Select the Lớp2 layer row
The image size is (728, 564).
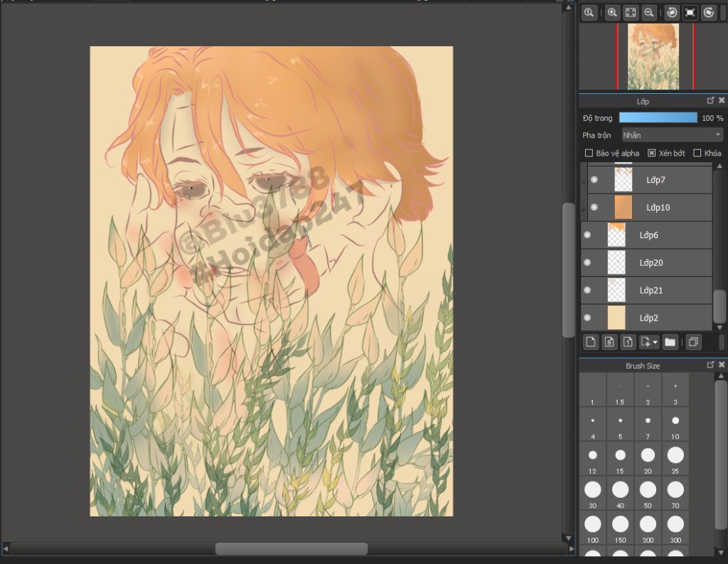pos(647,318)
